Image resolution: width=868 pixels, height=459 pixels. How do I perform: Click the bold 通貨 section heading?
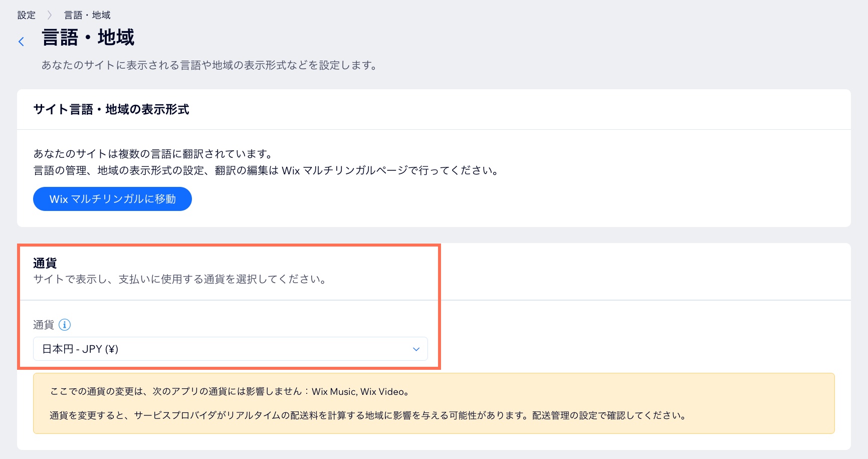tap(45, 263)
